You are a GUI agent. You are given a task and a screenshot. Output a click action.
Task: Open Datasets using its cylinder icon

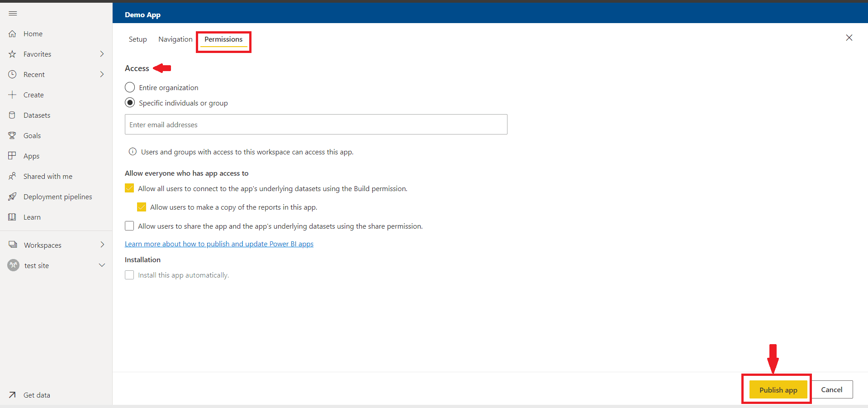click(13, 115)
